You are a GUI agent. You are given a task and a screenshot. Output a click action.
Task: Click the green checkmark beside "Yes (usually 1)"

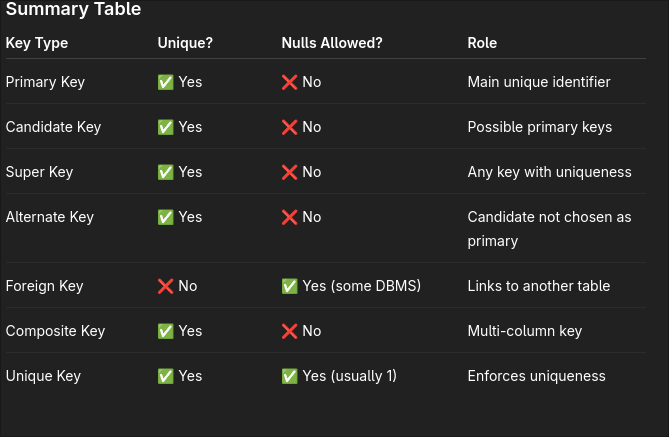click(290, 376)
